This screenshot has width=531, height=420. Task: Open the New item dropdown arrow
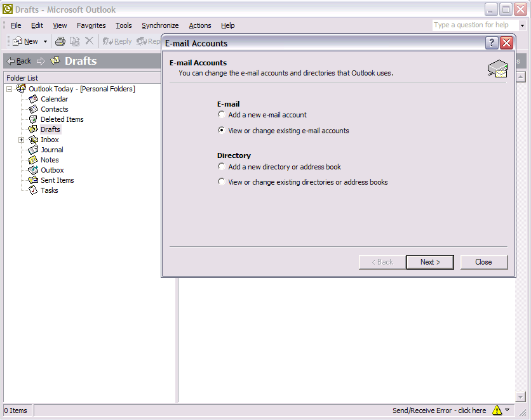coord(45,42)
